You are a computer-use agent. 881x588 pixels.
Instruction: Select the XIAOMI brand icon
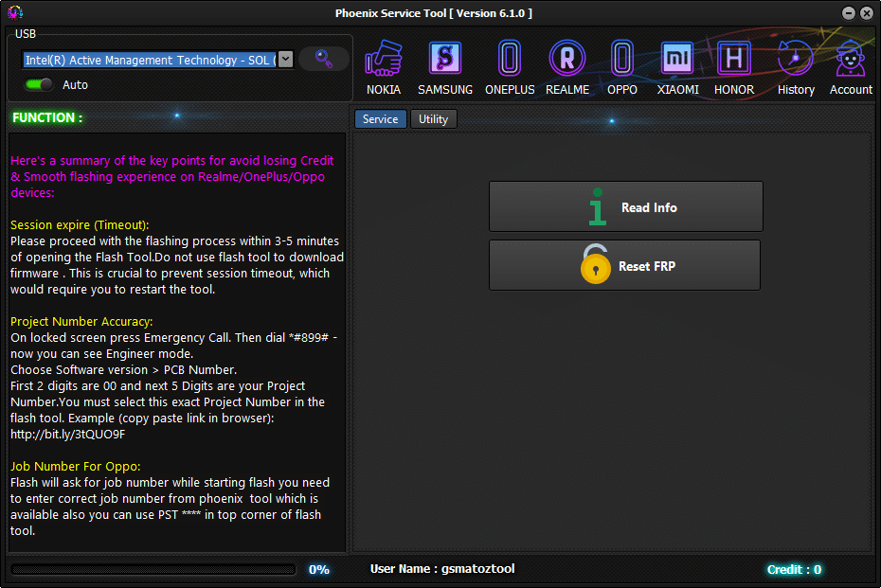[677, 59]
